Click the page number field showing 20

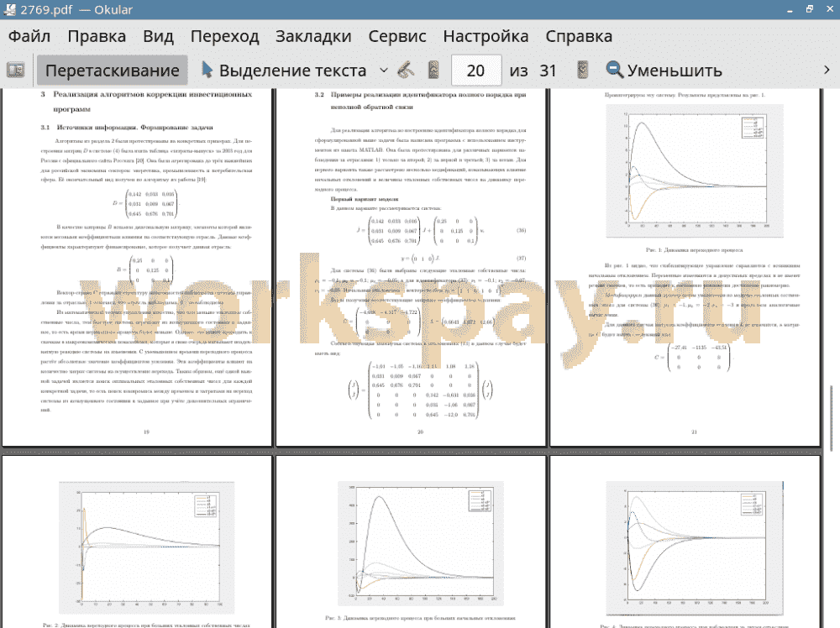(x=476, y=71)
